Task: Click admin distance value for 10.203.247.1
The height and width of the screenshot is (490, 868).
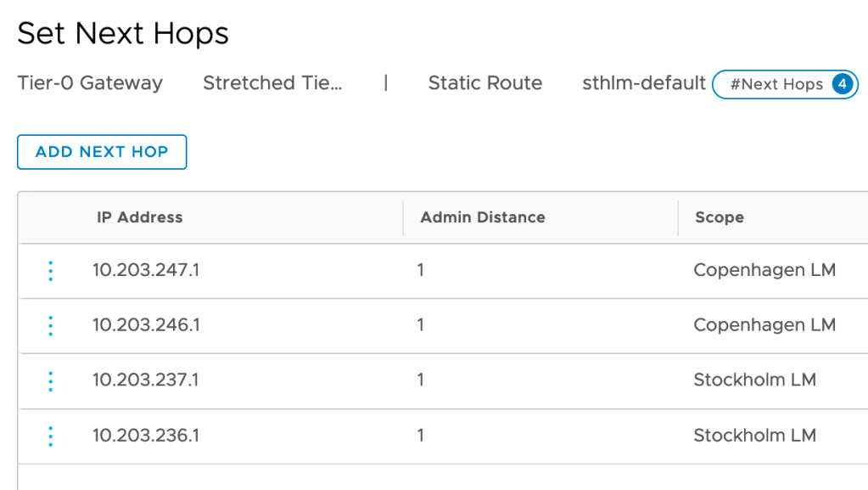Action: coord(421,271)
